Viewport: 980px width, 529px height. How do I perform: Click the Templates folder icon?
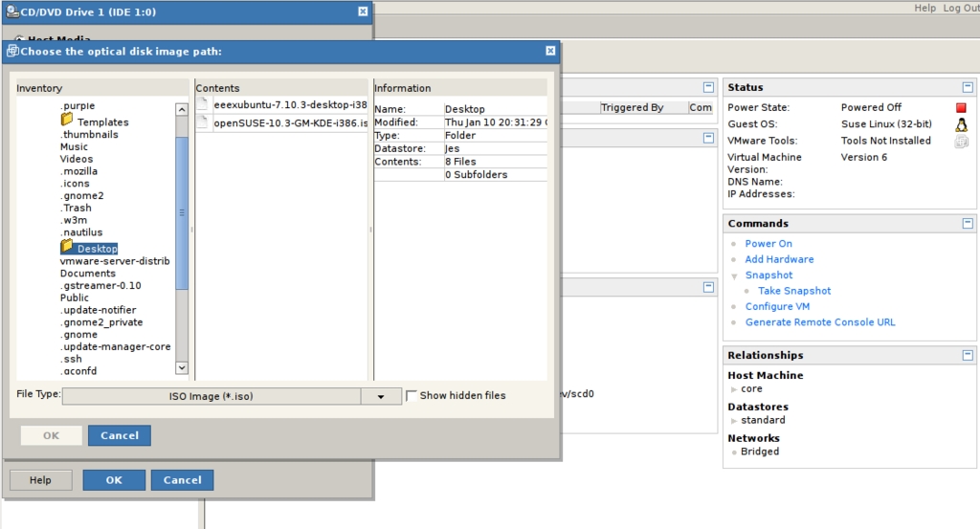[67, 121]
